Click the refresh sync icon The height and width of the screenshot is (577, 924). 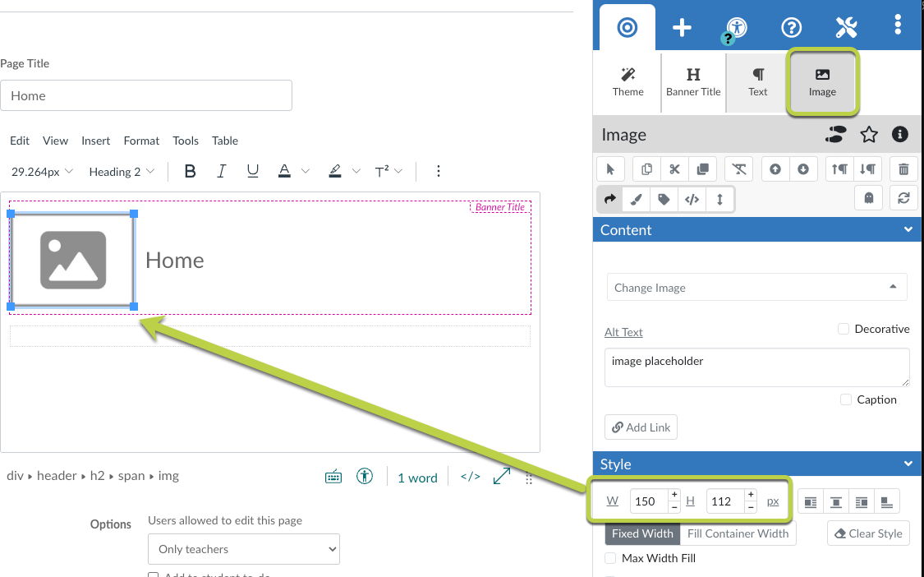click(903, 198)
